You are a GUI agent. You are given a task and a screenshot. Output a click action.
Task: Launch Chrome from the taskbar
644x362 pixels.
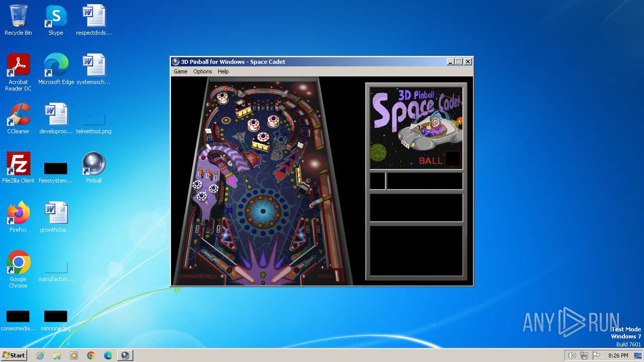pyautogui.click(x=91, y=355)
